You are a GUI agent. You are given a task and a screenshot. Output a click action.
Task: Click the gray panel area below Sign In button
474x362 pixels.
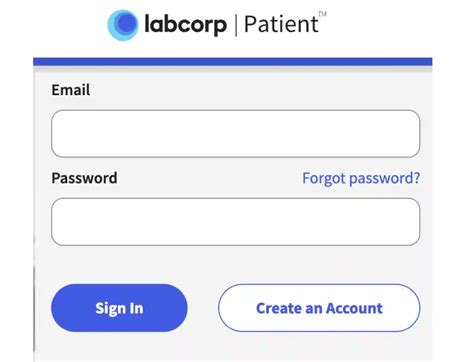(x=119, y=347)
